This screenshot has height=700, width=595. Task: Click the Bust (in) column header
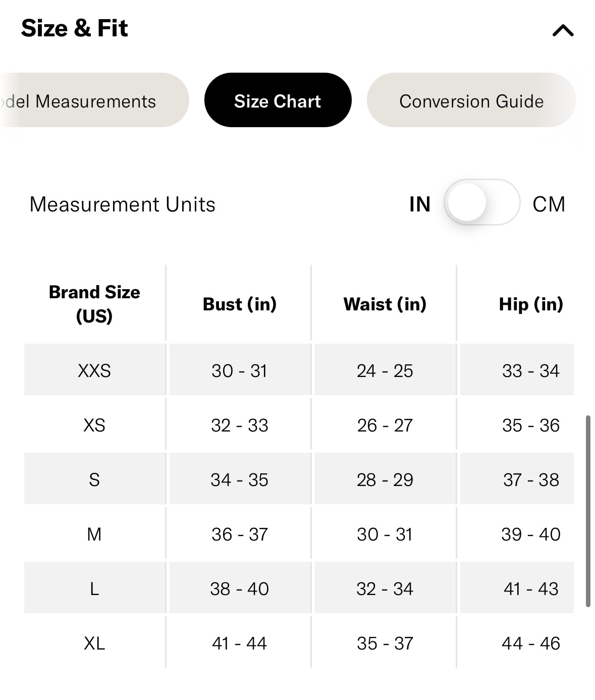[x=240, y=304]
